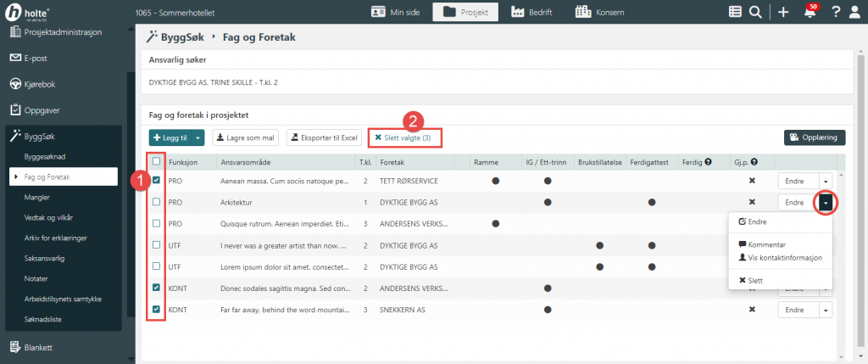Image resolution: width=868 pixels, height=364 pixels.
Task: Click Gj.p. cross in SNEKKERN AS row
Action: [x=752, y=310]
